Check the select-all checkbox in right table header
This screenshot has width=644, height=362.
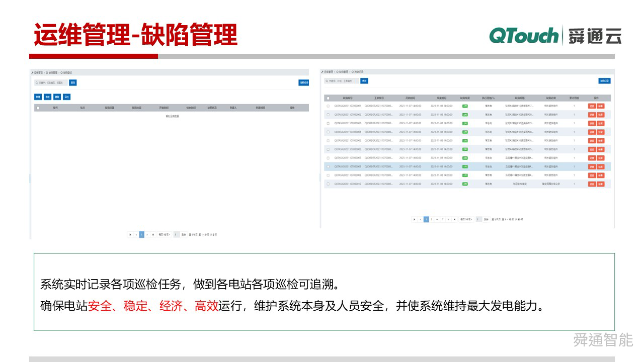(328, 98)
